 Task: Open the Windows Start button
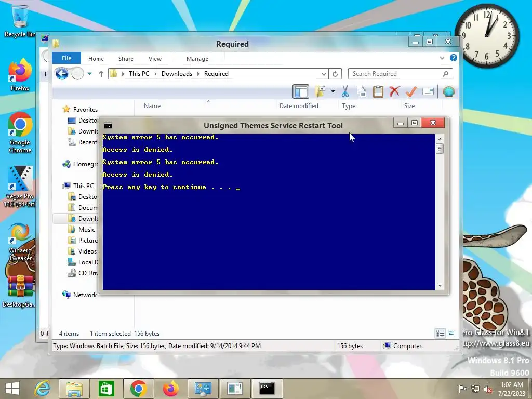coord(12,389)
